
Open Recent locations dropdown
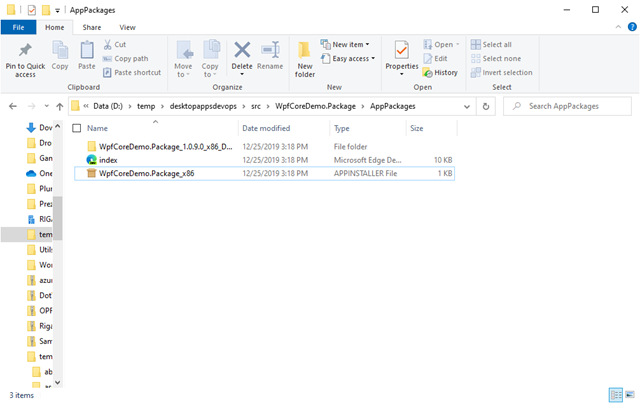47,106
